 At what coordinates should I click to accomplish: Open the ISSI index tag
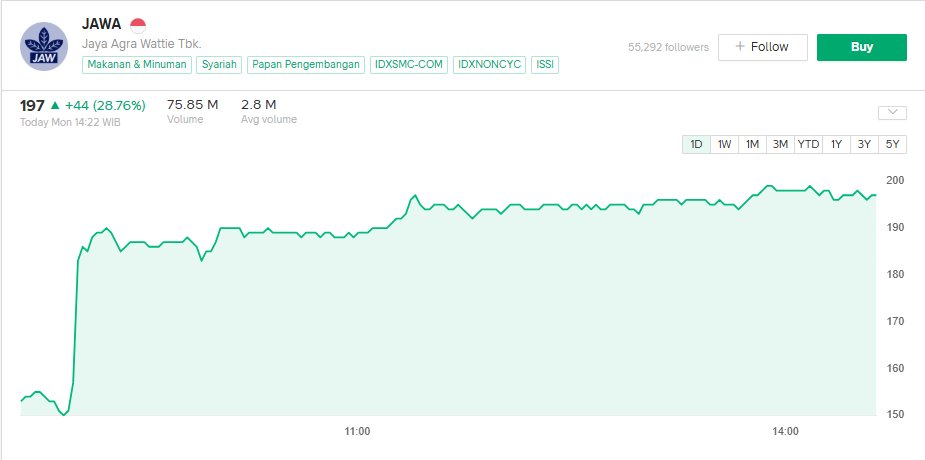point(545,65)
